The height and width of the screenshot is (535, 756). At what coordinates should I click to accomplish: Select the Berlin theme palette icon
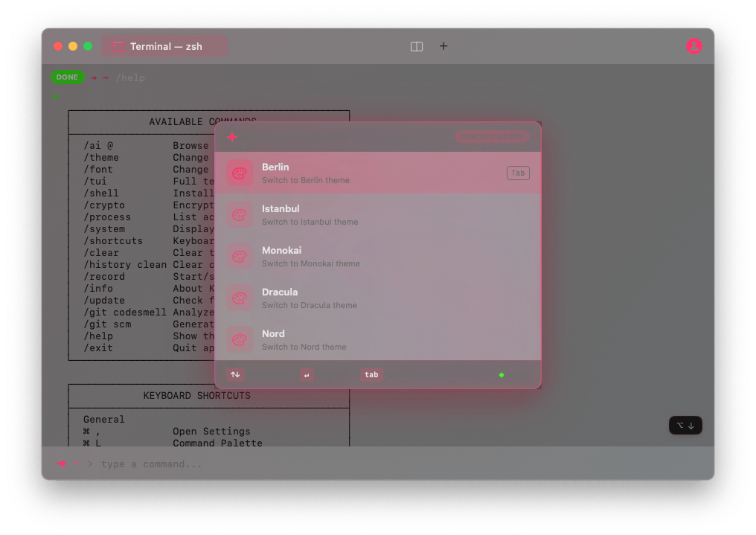(239, 173)
